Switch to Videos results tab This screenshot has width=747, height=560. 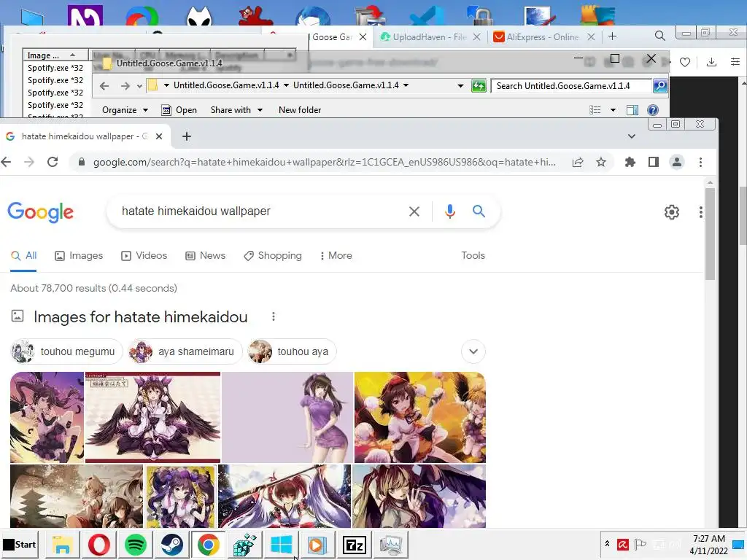pyautogui.click(x=144, y=256)
